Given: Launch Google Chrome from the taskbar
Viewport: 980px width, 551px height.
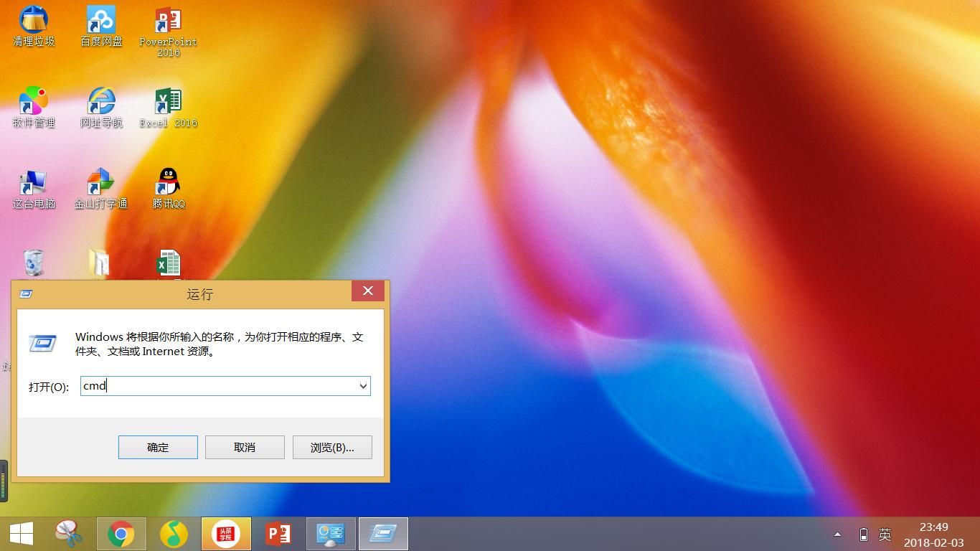Looking at the screenshot, I should pyautogui.click(x=121, y=534).
